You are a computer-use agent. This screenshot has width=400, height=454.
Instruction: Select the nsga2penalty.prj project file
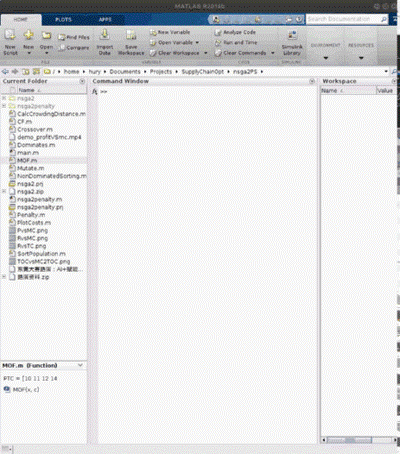click(x=40, y=207)
